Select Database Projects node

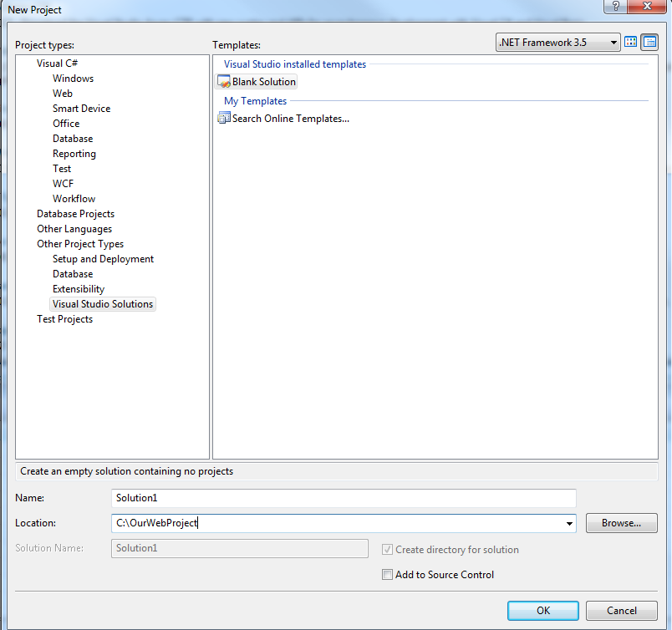[75, 213]
